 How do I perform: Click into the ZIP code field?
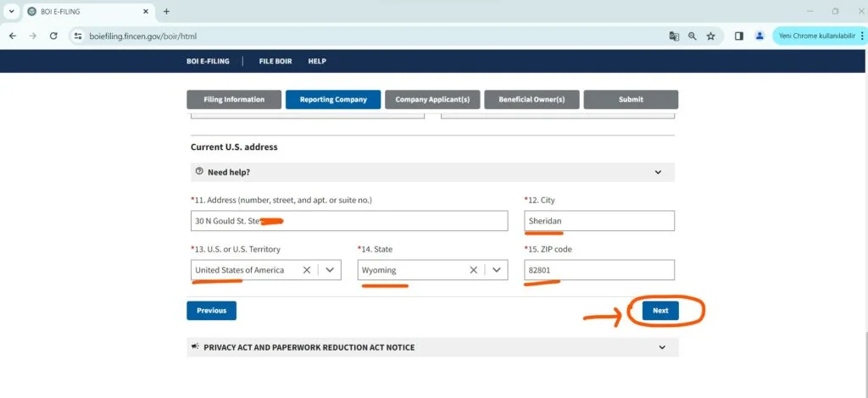pyautogui.click(x=599, y=270)
